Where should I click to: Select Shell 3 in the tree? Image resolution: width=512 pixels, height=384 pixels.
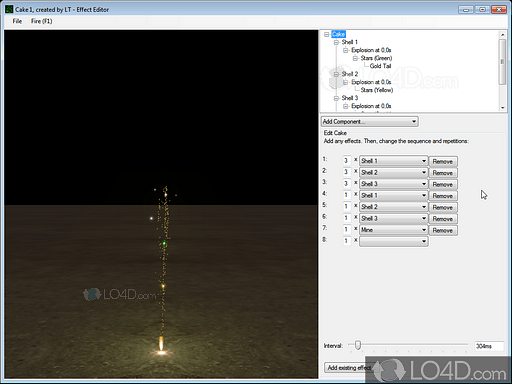click(x=350, y=98)
